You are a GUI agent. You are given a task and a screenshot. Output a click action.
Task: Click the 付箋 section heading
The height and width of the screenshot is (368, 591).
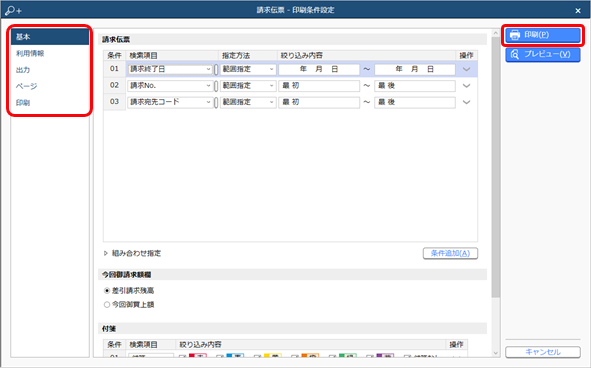[109, 329]
